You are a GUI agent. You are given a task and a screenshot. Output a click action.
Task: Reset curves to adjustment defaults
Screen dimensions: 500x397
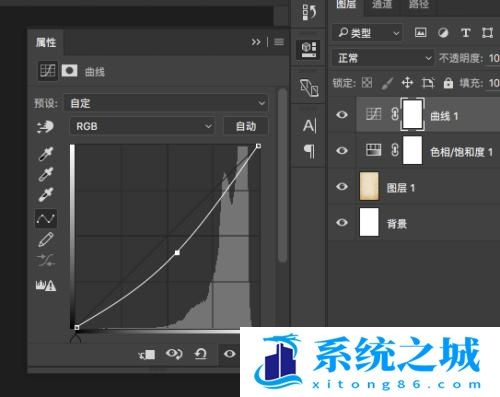coord(201,354)
